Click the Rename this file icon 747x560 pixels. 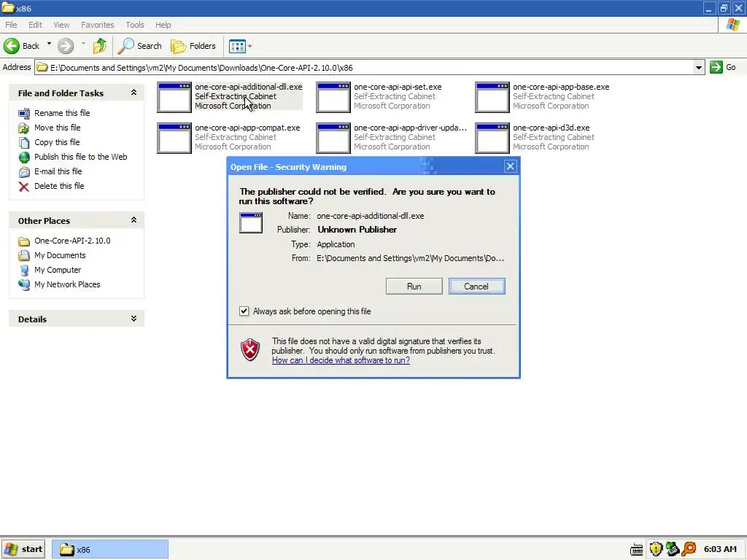click(24, 113)
